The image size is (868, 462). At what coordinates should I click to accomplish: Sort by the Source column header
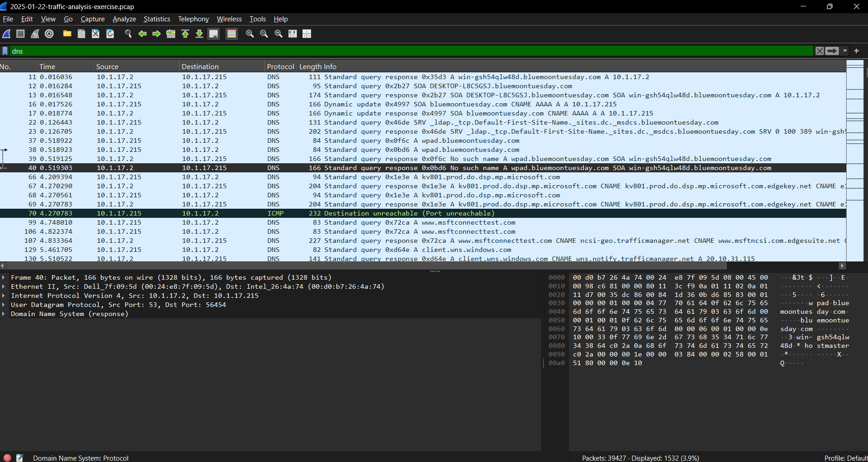pyautogui.click(x=137, y=66)
